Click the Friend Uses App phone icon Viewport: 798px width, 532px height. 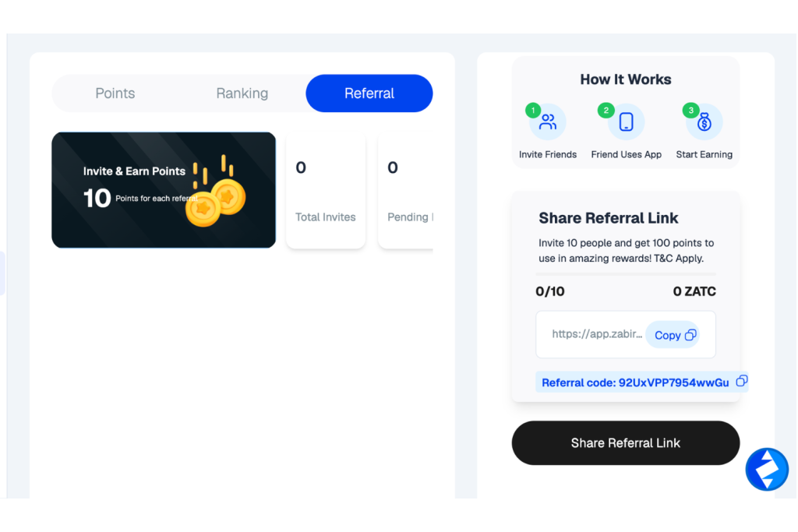tap(626, 122)
